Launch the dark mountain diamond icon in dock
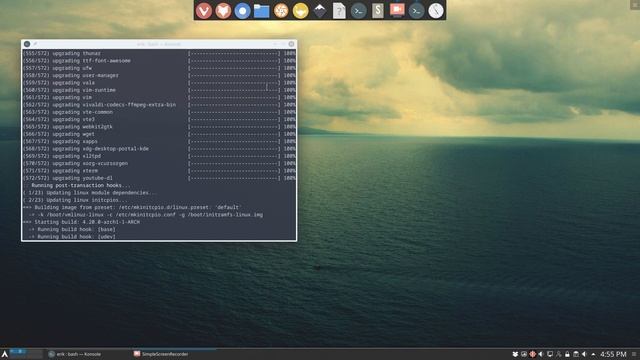 tap(320, 11)
